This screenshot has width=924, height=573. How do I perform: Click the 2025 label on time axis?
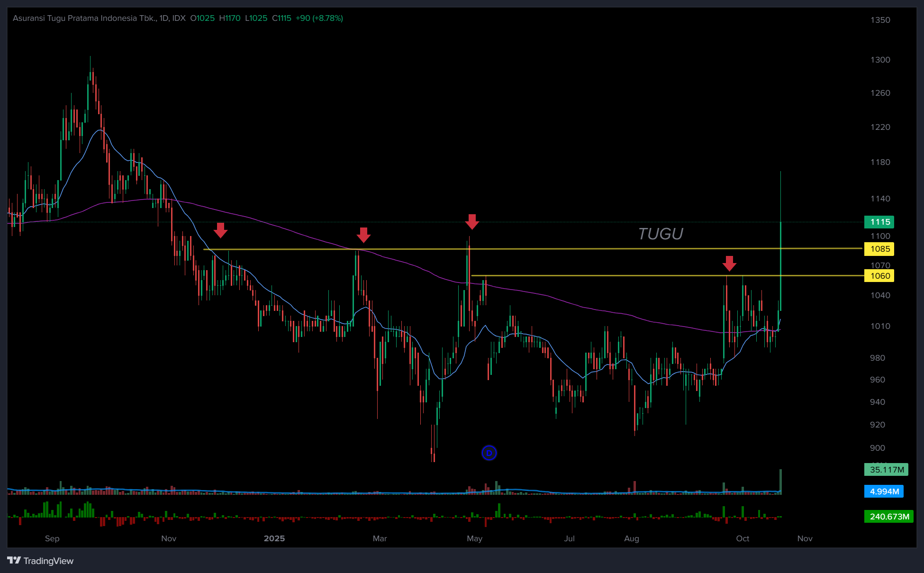[274, 538]
